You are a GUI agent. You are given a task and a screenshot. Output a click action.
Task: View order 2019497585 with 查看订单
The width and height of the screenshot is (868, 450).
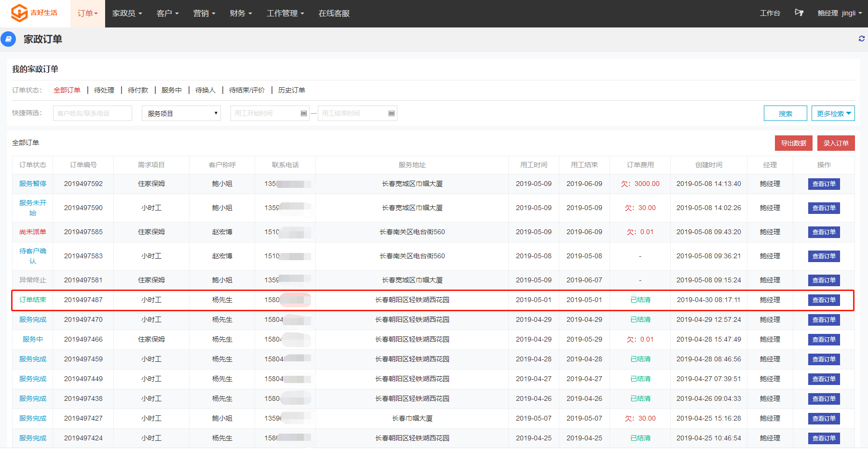pos(824,232)
